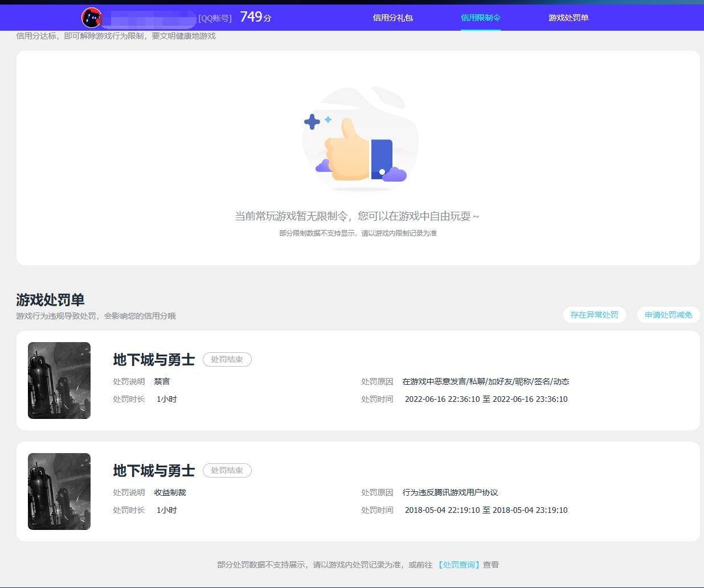Viewport: 704px width, 588px height.
Task: Click the 游戏处罚单 section heading
Action: point(50,299)
